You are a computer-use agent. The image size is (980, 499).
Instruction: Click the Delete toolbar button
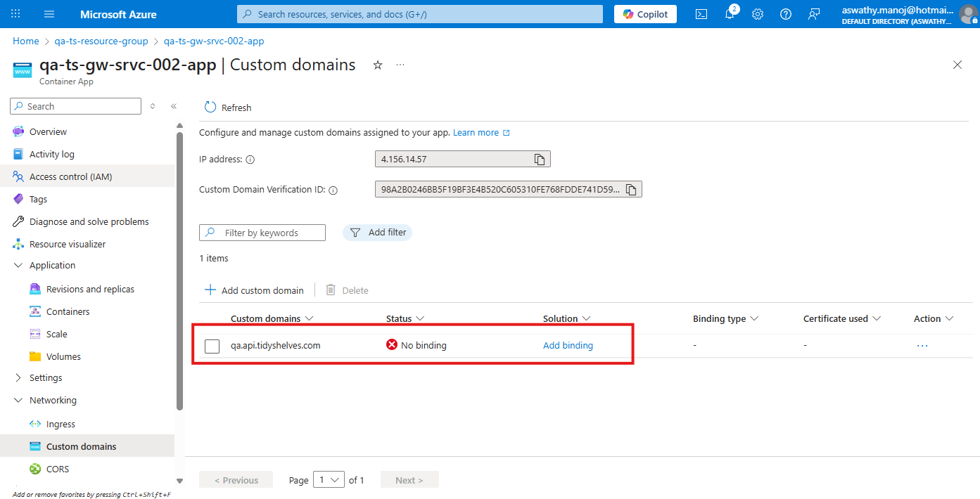pos(348,290)
